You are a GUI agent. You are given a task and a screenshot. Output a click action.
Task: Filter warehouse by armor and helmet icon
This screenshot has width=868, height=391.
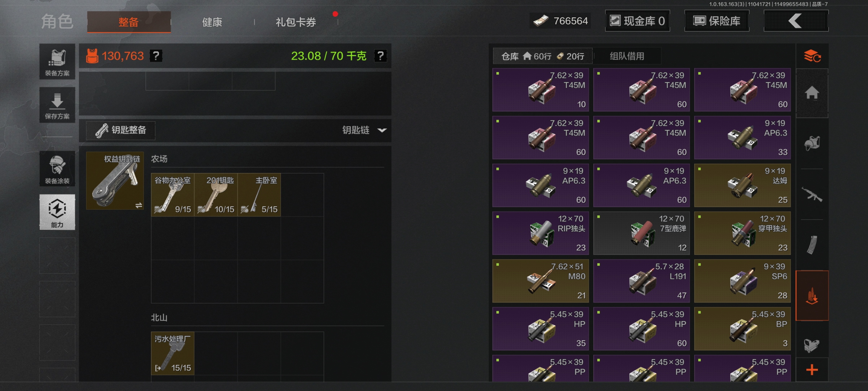point(812,143)
